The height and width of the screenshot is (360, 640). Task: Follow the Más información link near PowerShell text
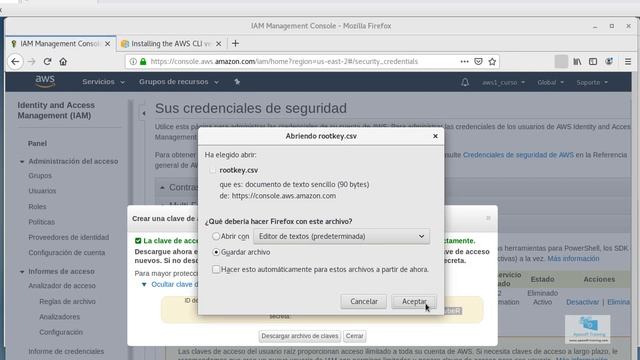pyautogui.click(x=573, y=259)
